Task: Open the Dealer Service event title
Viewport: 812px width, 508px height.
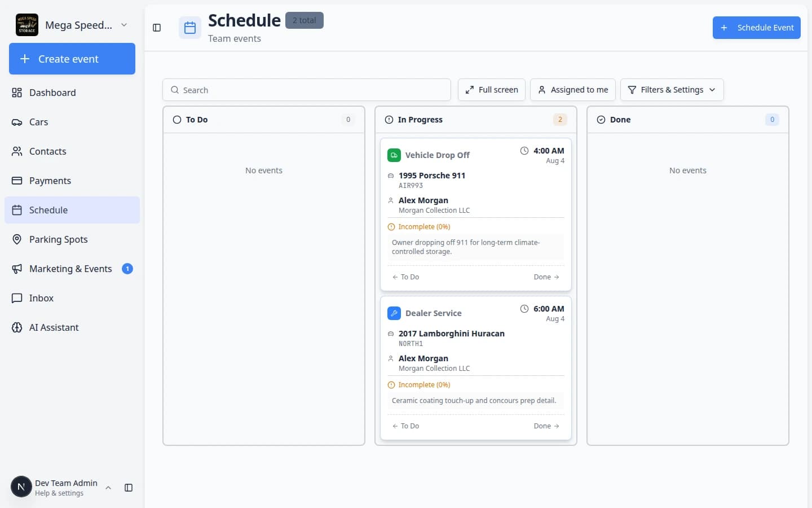Action: pos(434,313)
